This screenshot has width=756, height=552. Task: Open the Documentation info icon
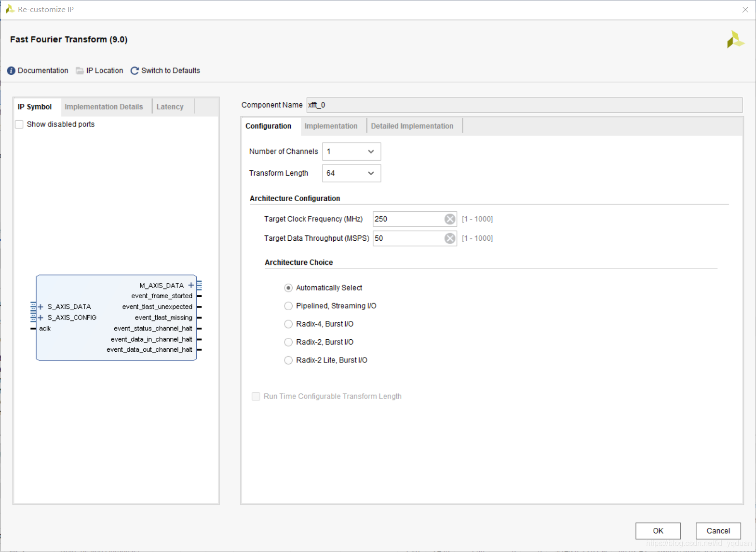click(x=11, y=71)
